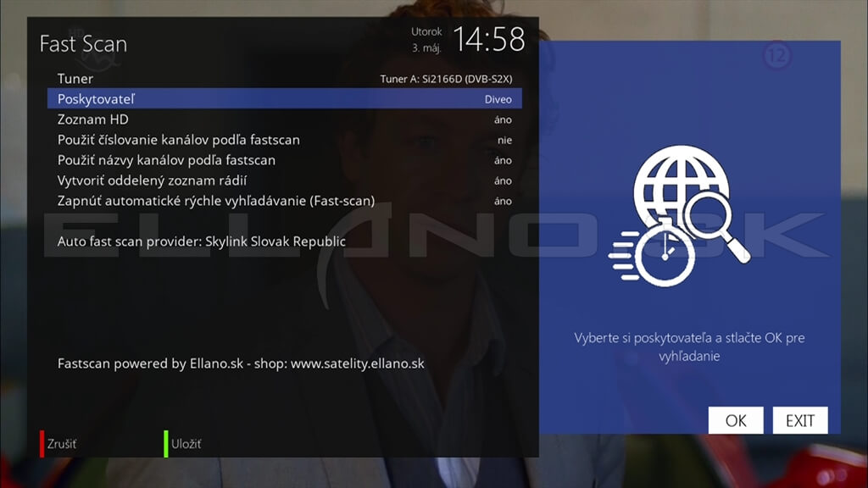This screenshot has height=488, width=868.
Task: Select the Tuner menu row
Action: tap(285, 79)
